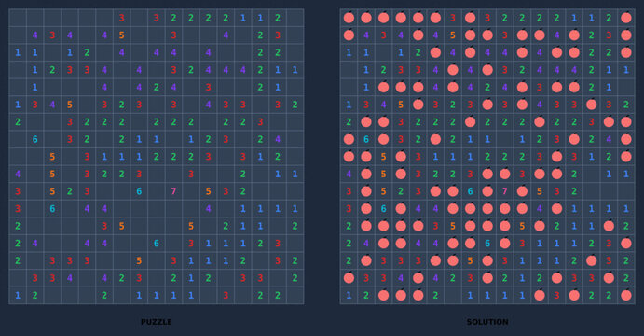The image size is (644, 336).
Task: Click the orange 5 in solution grid's second row
Action: click(453, 35)
